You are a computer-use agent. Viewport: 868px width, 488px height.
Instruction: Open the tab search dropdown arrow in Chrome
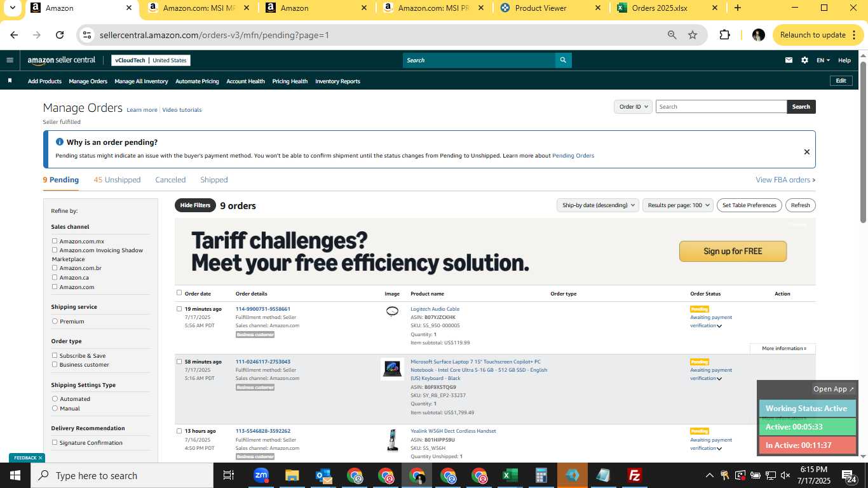coord(12,8)
